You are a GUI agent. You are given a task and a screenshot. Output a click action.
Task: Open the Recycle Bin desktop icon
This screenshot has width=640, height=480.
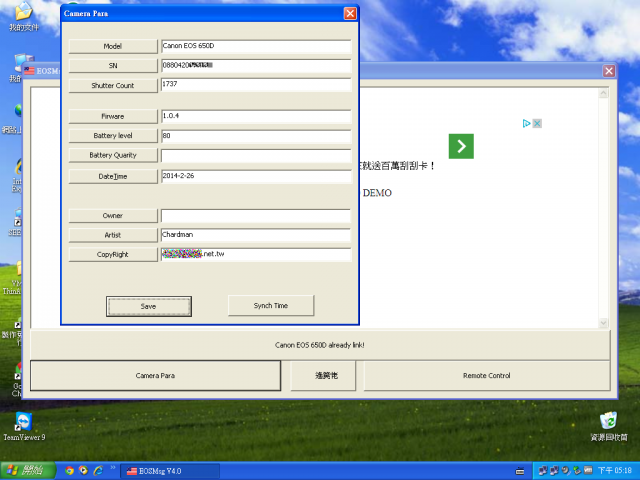(x=609, y=427)
